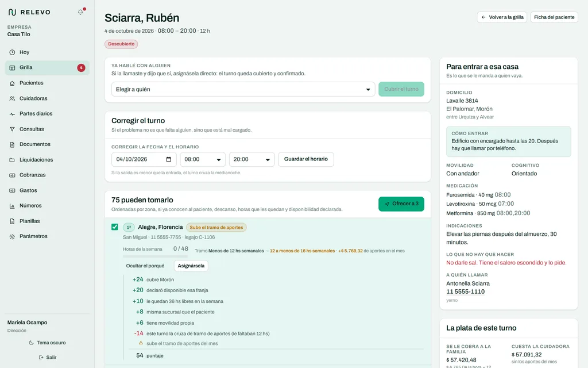This screenshot has height=368, width=588.
Task: Click the banknote icon beside Cobranzas
Action: 12,175
